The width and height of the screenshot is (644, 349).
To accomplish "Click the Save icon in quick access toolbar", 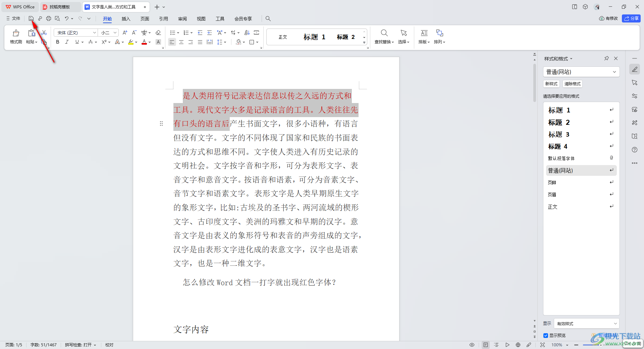I will pyautogui.click(x=31, y=18).
